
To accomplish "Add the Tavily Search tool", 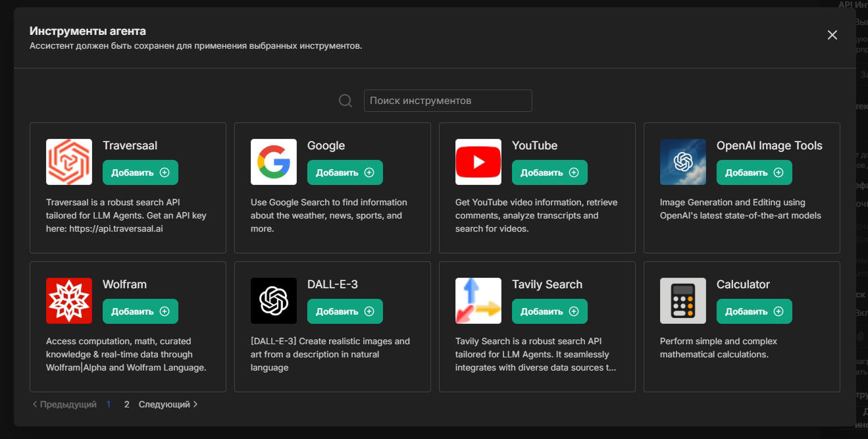I will click(x=549, y=311).
